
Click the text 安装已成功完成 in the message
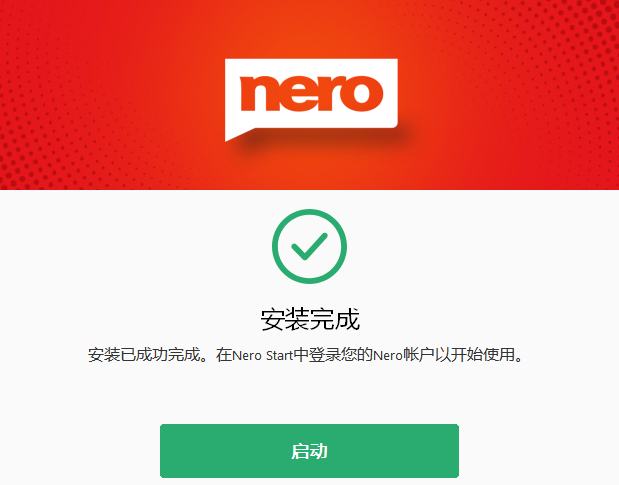144,355
